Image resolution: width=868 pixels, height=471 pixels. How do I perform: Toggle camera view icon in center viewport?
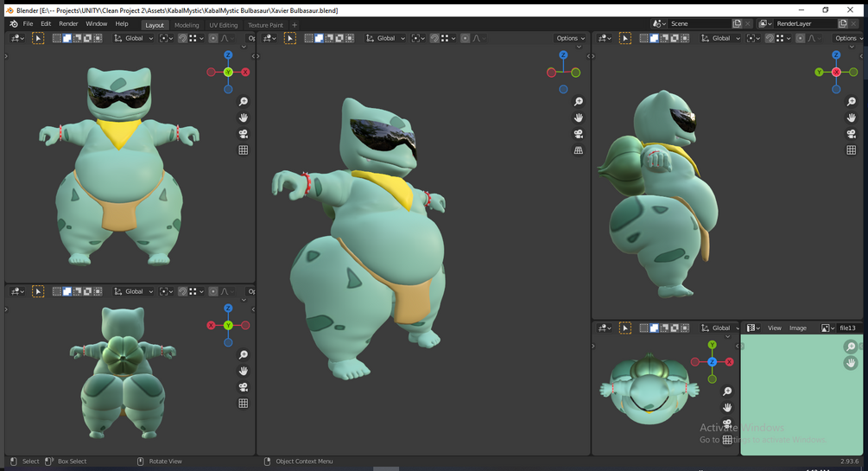pyautogui.click(x=579, y=134)
